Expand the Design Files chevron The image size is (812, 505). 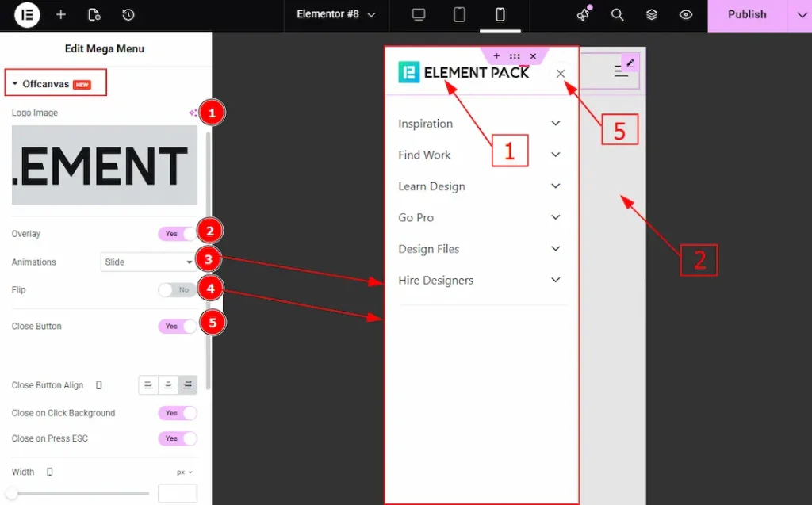(x=556, y=249)
